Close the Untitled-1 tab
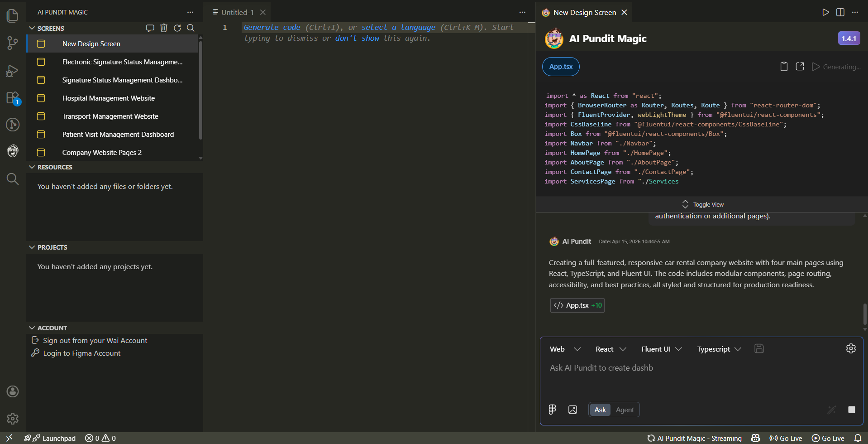Viewport: 868px width, 444px height. (x=263, y=12)
